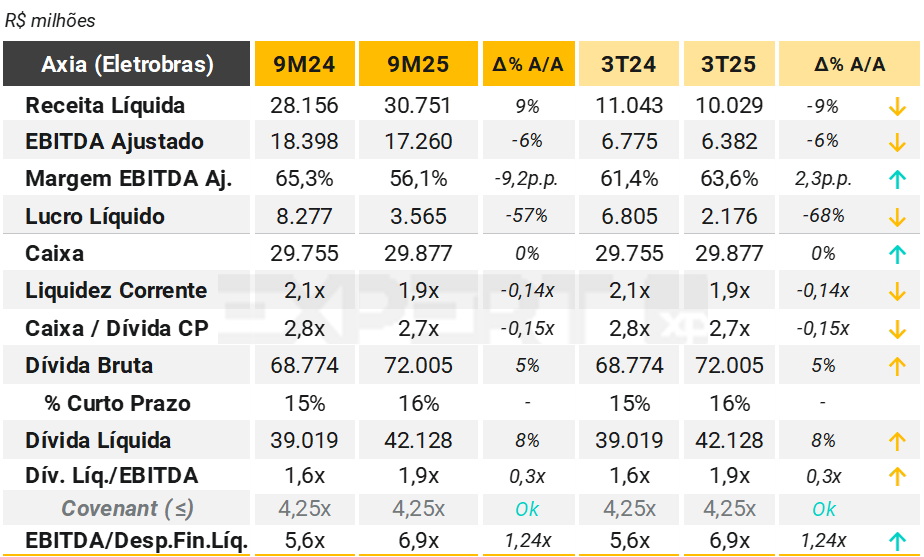Click the 3T24 column header
924x557 pixels.
click(629, 65)
